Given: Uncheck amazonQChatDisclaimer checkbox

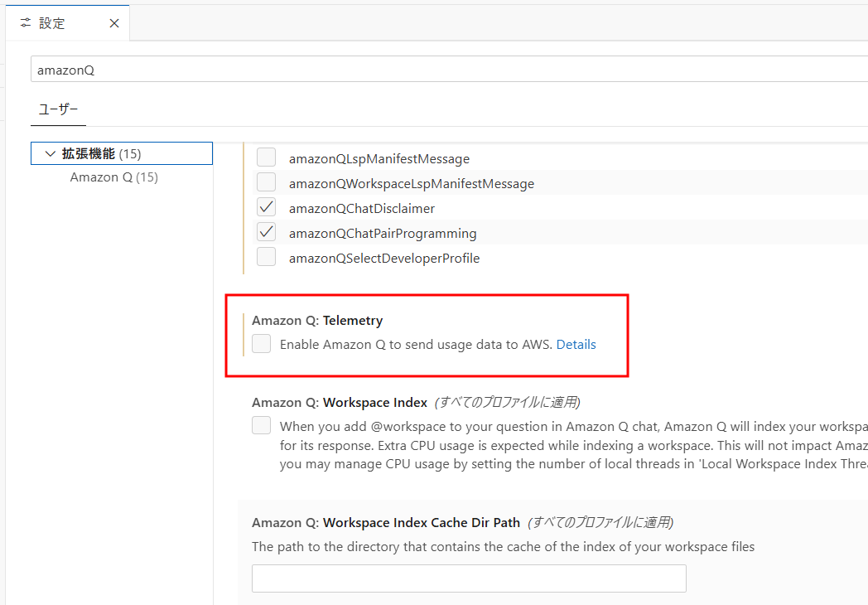Looking at the screenshot, I should coord(266,207).
